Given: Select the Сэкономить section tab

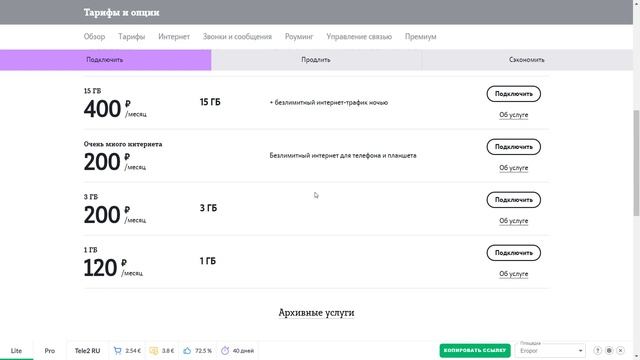Looking at the screenshot, I should click(x=527, y=60).
